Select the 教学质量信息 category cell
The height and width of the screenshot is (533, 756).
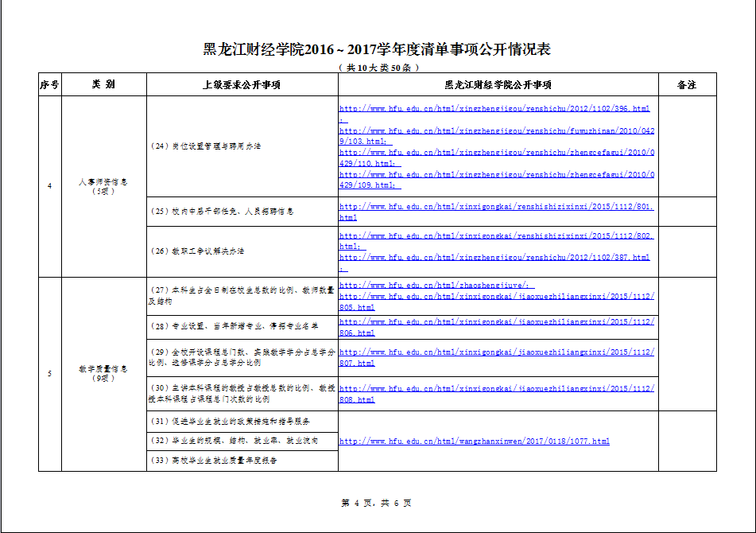[x=103, y=373]
